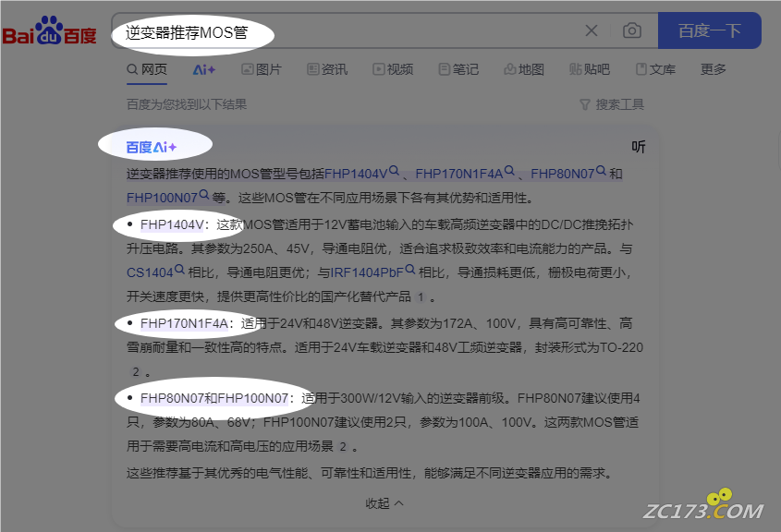Collapse the AI answer with 收起

[384, 503]
